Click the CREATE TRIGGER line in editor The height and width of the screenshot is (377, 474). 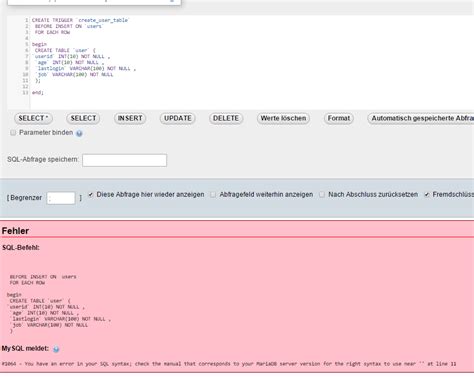(x=80, y=20)
